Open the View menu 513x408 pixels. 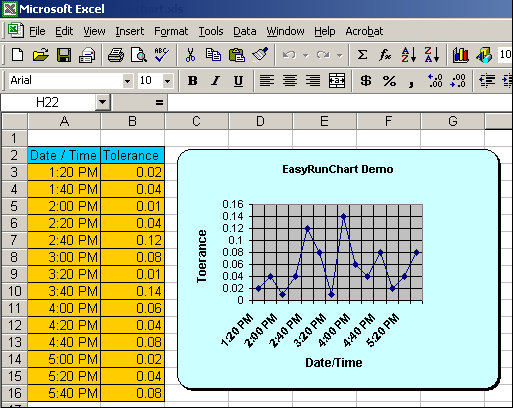94,31
